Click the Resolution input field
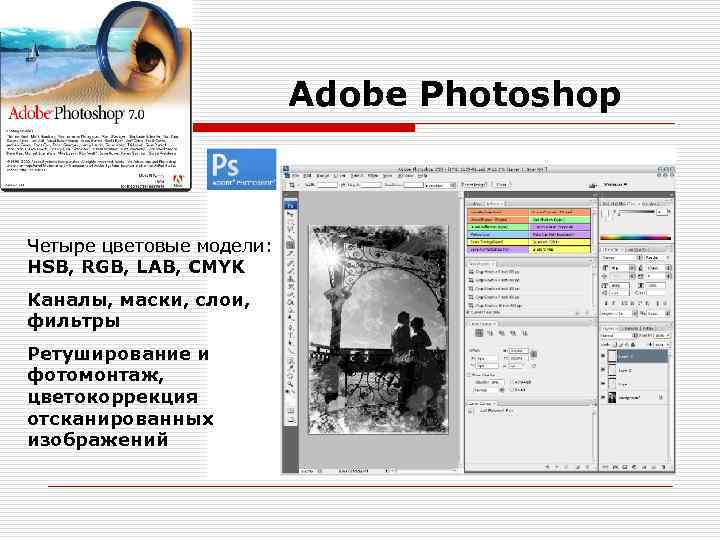Image resolution: width=720 pixels, height=540 pixels. click(414, 186)
